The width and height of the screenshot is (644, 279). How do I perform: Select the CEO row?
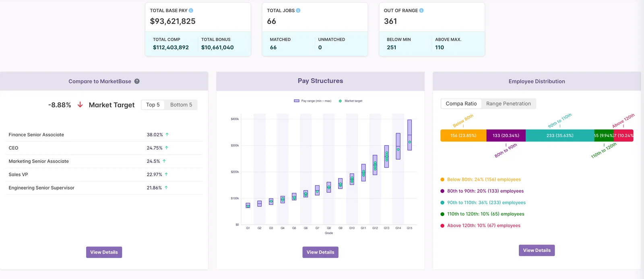(104, 148)
